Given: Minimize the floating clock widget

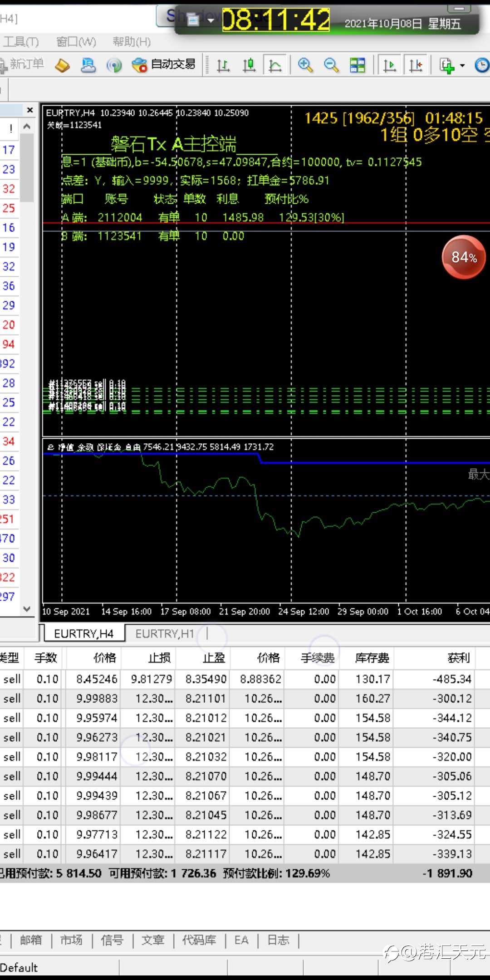Looking at the screenshot, I should [459, 9].
